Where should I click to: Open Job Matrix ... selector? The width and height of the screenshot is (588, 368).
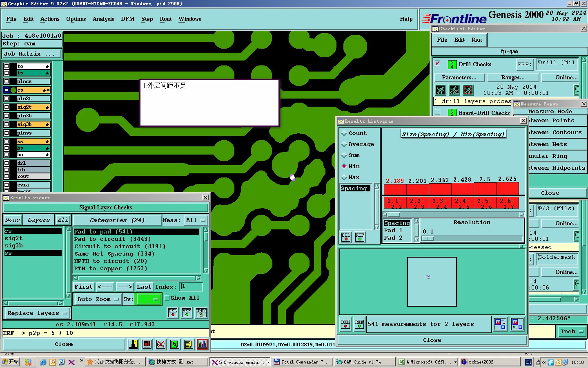pos(32,54)
